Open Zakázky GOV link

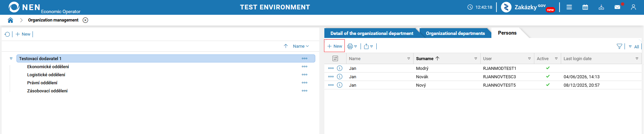[x=528, y=7]
